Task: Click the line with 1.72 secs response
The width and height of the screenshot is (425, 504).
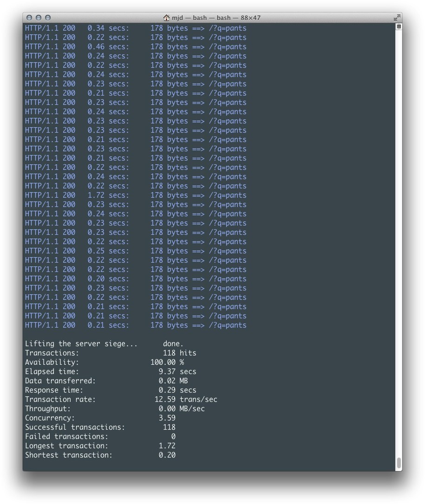Action: pos(135,195)
